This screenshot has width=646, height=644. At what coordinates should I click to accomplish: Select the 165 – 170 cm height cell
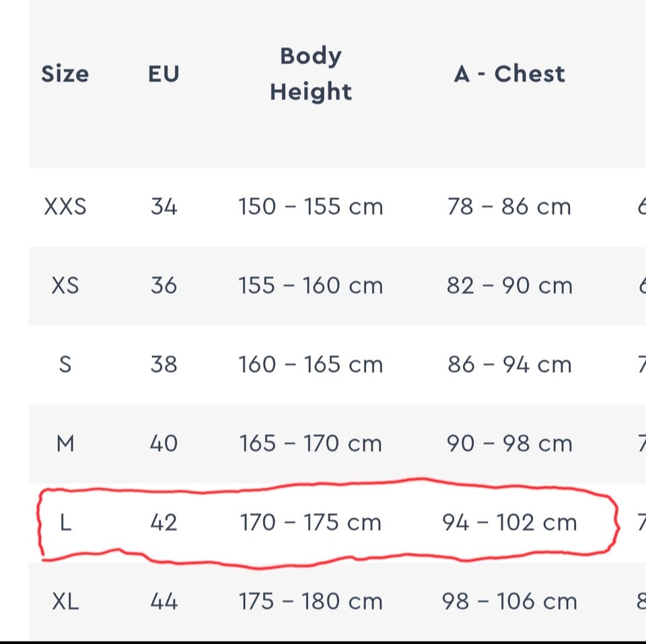[311, 443]
